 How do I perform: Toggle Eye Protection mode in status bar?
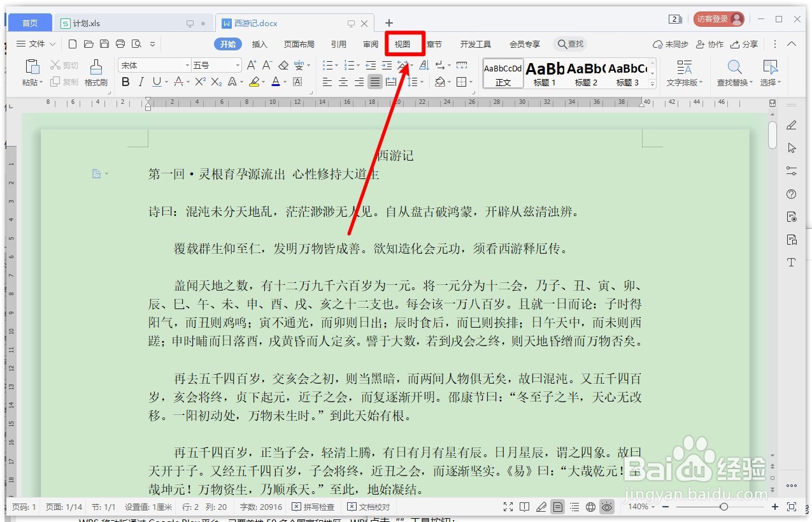607,507
